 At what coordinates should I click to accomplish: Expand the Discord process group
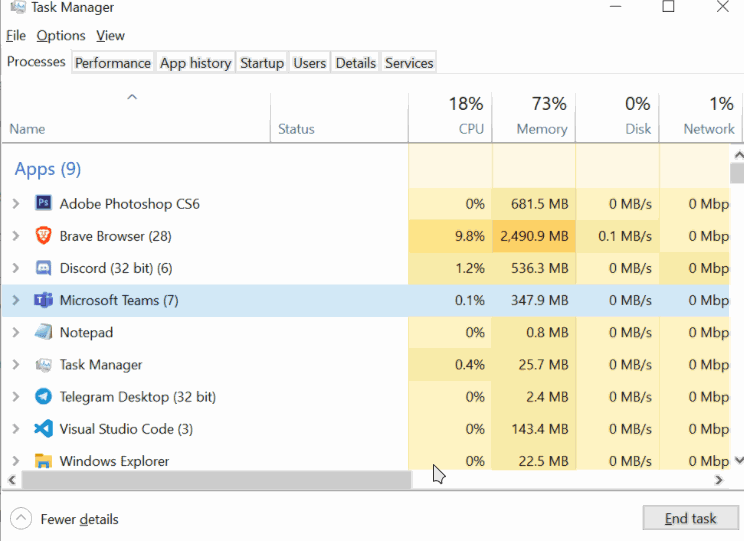(x=16, y=268)
